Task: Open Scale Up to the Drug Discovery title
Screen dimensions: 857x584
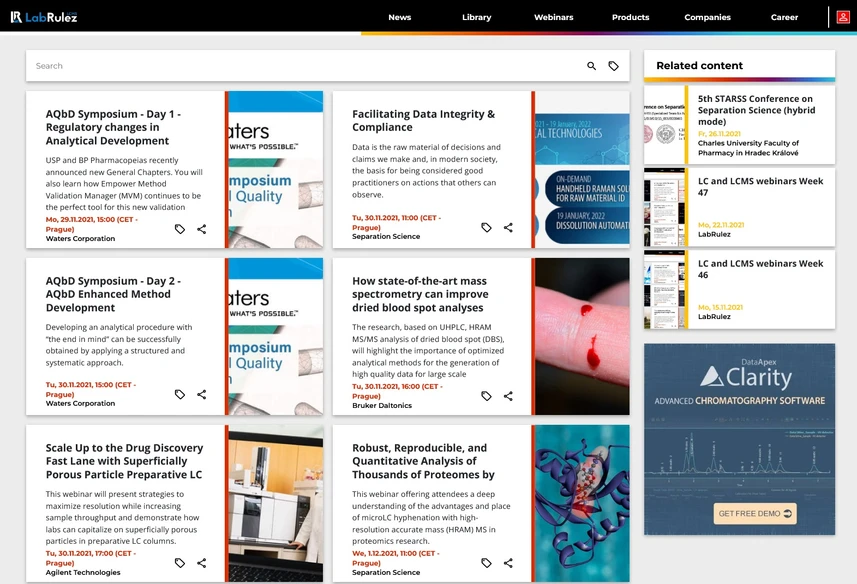Action: tap(124, 461)
